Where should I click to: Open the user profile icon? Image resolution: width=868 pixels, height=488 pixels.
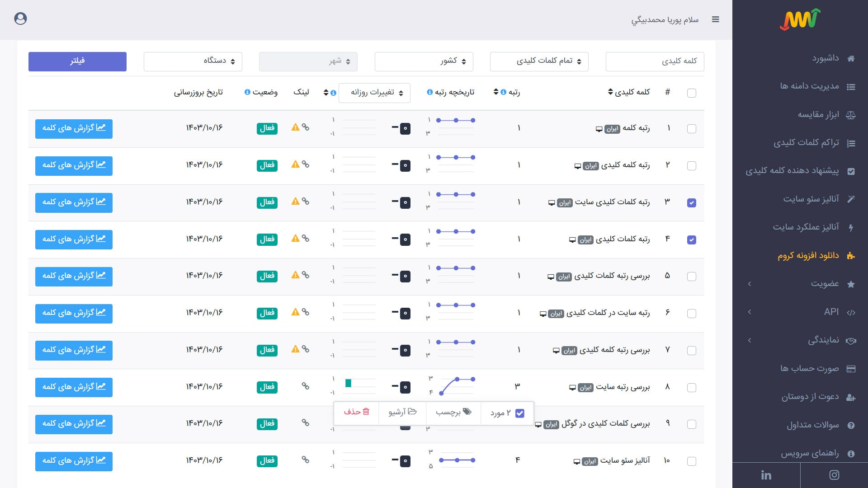[20, 19]
